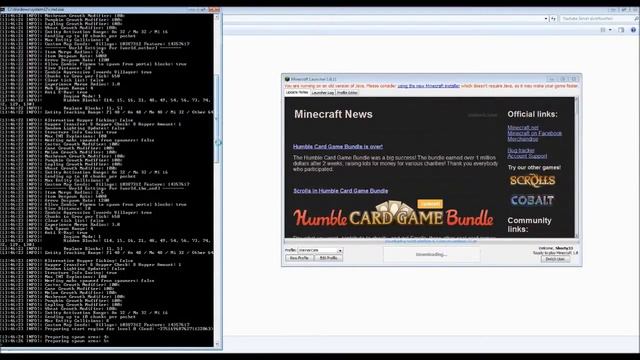
Task: Expand the Explorer address bar history dropdown
Action: 546,19
